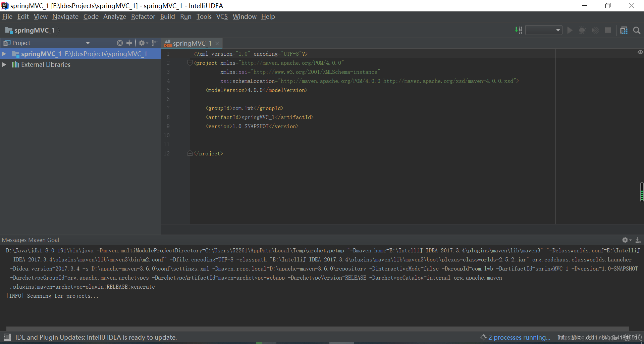Close the springMVC_1 editor tab

click(x=217, y=43)
